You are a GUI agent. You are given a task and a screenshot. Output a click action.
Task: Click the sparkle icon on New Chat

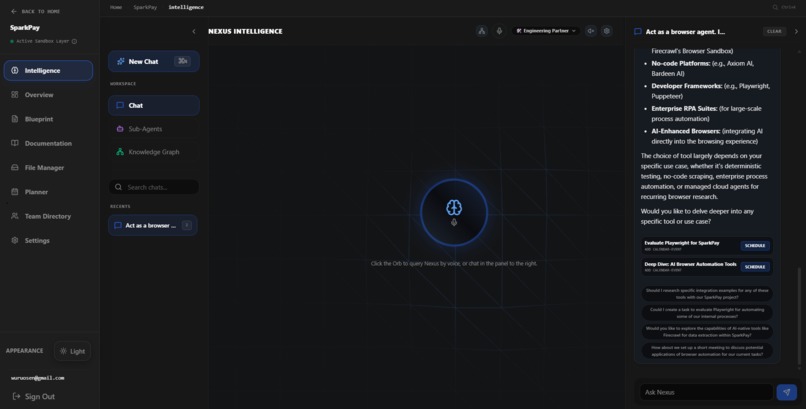[x=121, y=61]
